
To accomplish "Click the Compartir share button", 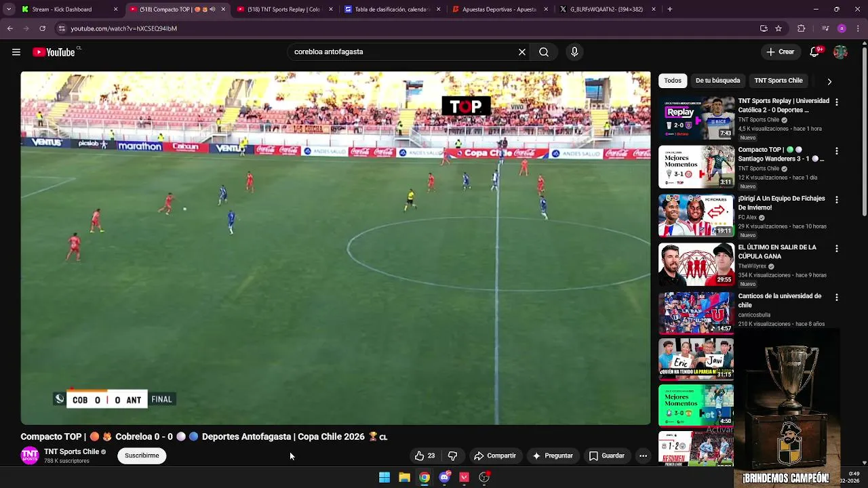I will tap(495, 455).
